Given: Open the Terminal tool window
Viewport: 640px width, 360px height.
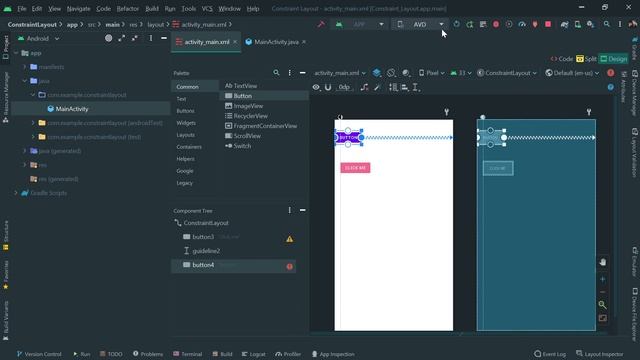Looking at the screenshot, I should [x=187, y=354].
